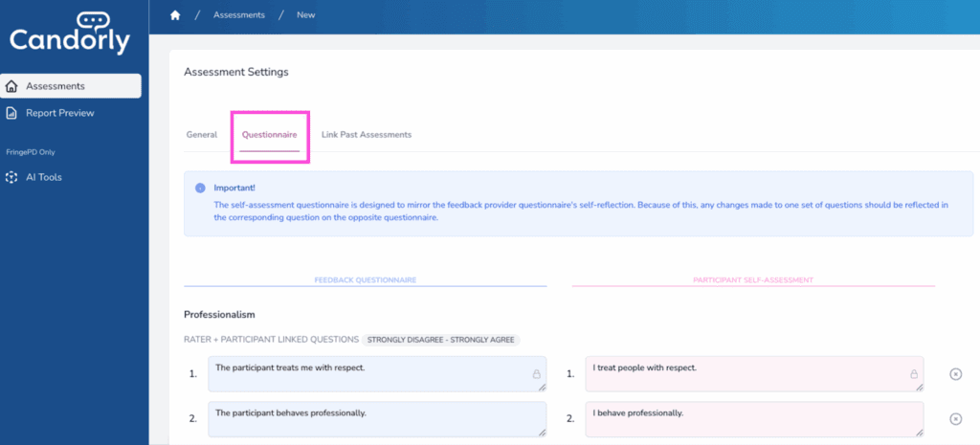Open the Link Past Assessments tab
The image size is (980, 445).
pos(367,135)
